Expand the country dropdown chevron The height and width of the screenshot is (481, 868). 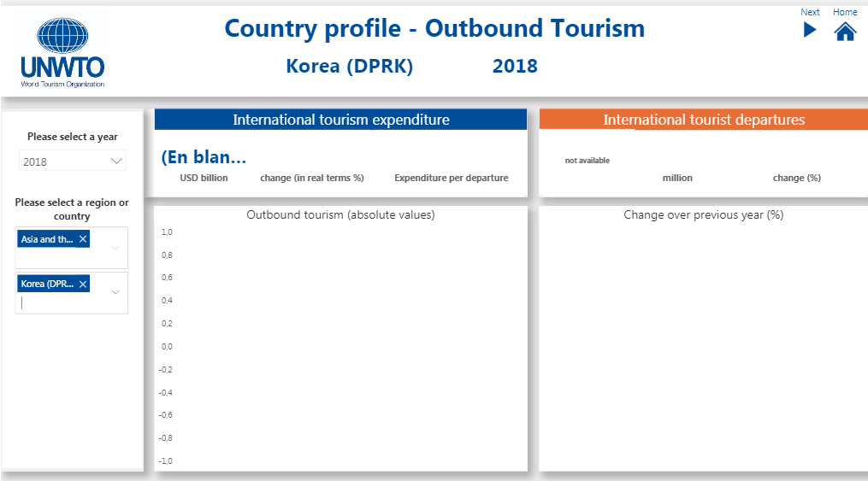coord(116,292)
